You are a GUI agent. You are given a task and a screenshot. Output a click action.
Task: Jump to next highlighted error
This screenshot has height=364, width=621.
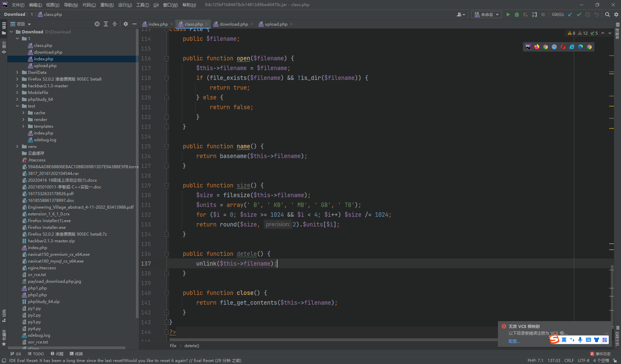[x=610, y=33]
